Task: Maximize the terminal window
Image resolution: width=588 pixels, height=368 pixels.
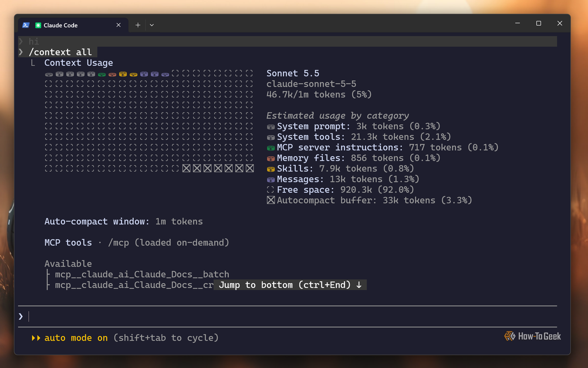Action: pyautogui.click(x=539, y=24)
